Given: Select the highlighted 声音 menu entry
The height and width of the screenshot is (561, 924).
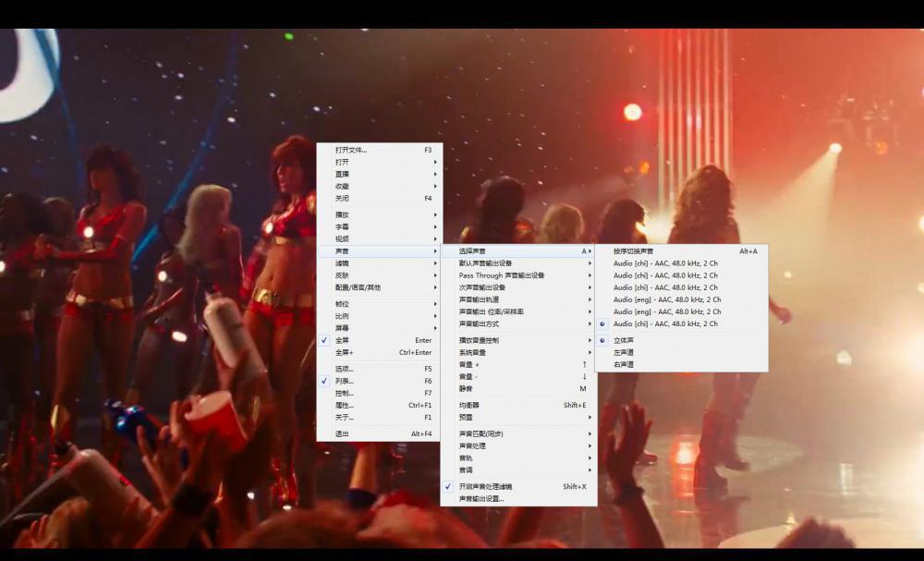Looking at the screenshot, I should click(380, 251).
